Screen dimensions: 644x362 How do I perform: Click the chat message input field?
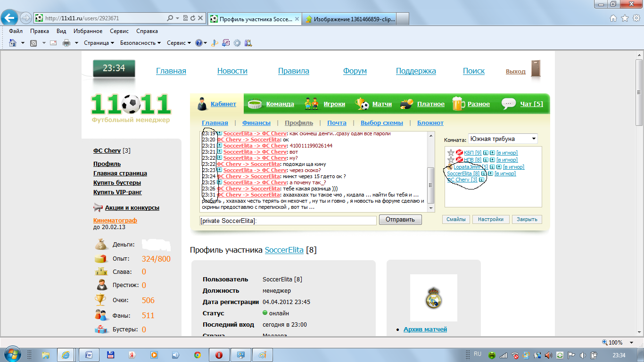coord(288,221)
